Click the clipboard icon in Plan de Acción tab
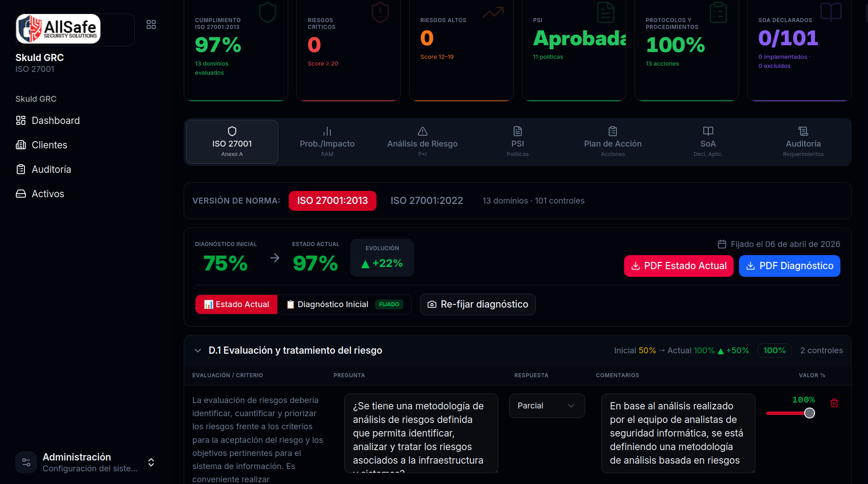The width and height of the screenshot is (868, 484). click(613, 131)
